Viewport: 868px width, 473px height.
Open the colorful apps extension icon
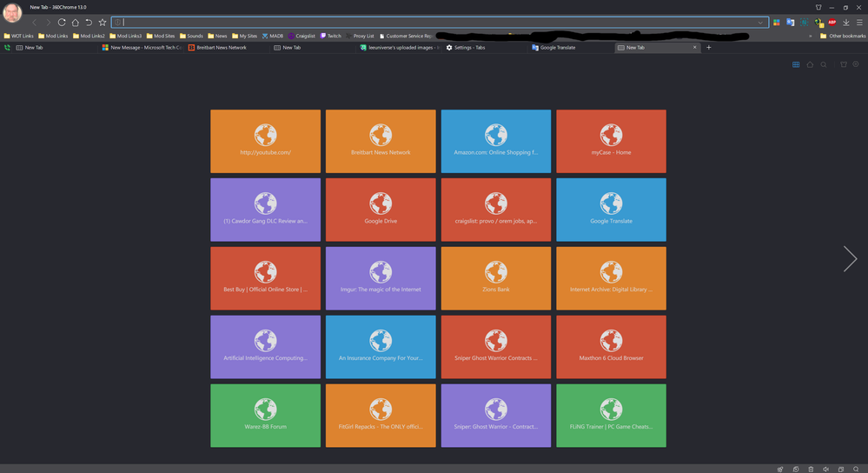777,22
